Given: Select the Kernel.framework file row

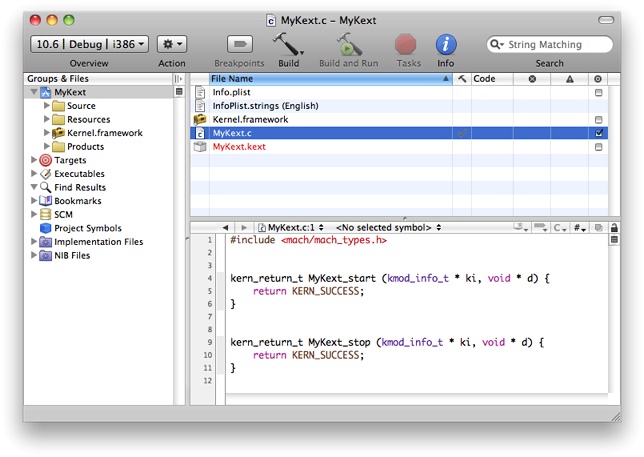Looking at the screenshot, I should point(250,119).
